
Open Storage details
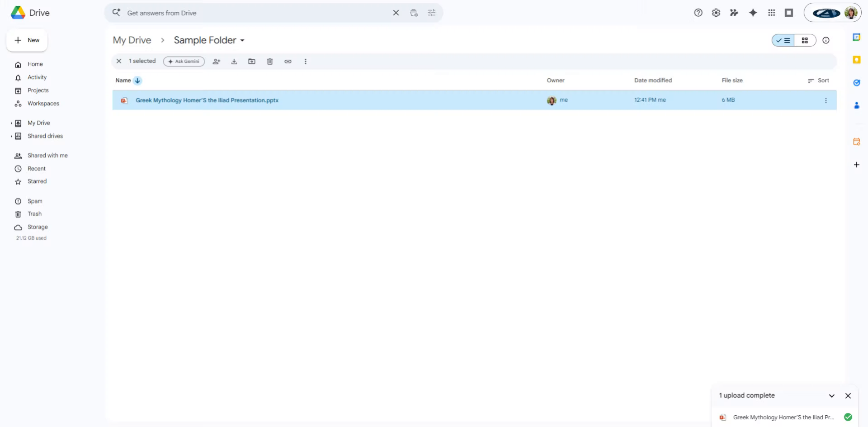coord(38,227)
